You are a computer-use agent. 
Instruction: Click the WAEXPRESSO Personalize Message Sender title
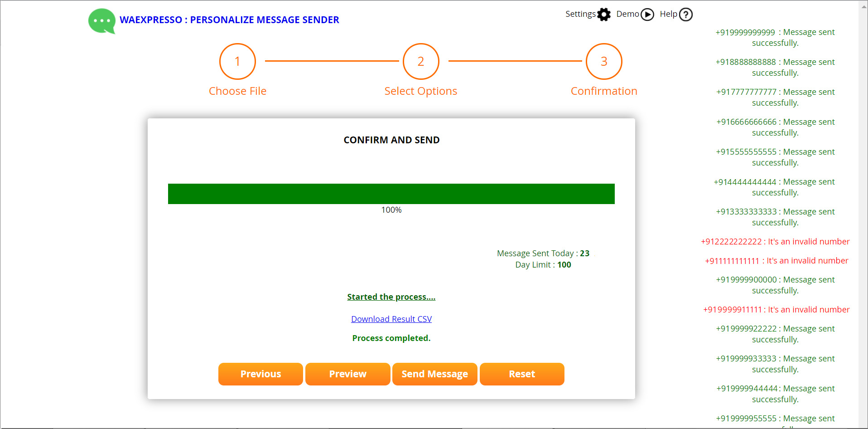[x=229, y=20]
